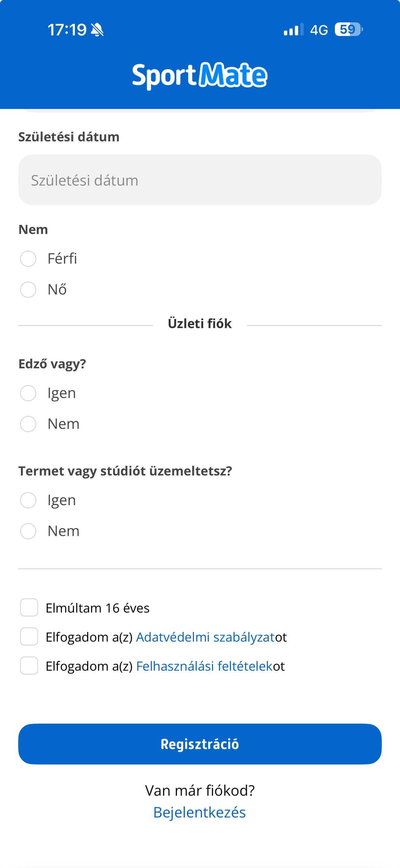
Task: Tap the muted notifications bell icon
Action: pos(98,30)
